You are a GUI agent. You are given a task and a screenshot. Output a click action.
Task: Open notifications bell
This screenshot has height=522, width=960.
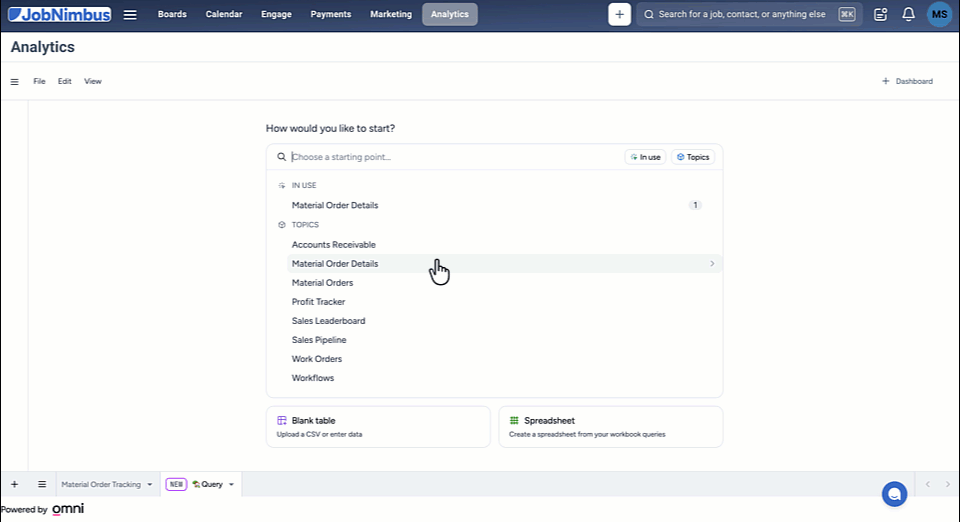coord(908,14)
